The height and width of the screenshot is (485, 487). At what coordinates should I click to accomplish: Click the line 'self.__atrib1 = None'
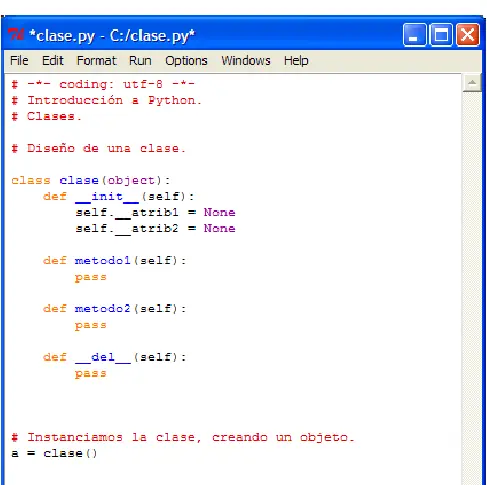pyautogui.click(x=155, y=212)
